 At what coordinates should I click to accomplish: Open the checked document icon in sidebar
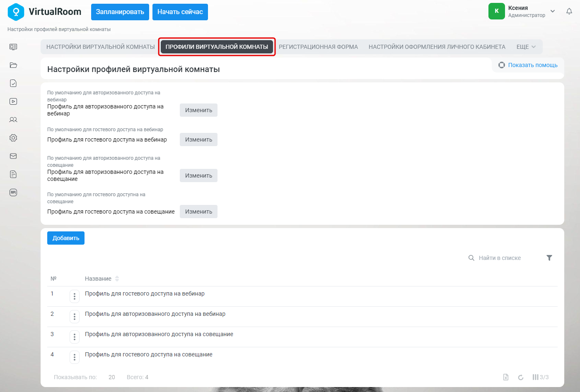[x=13, y=83]
